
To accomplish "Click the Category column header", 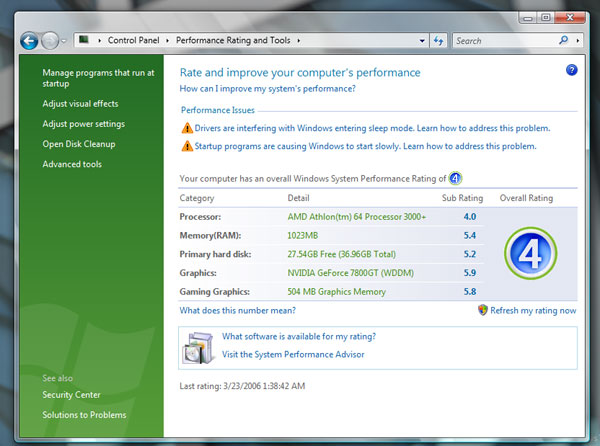I will coord(197,198).
